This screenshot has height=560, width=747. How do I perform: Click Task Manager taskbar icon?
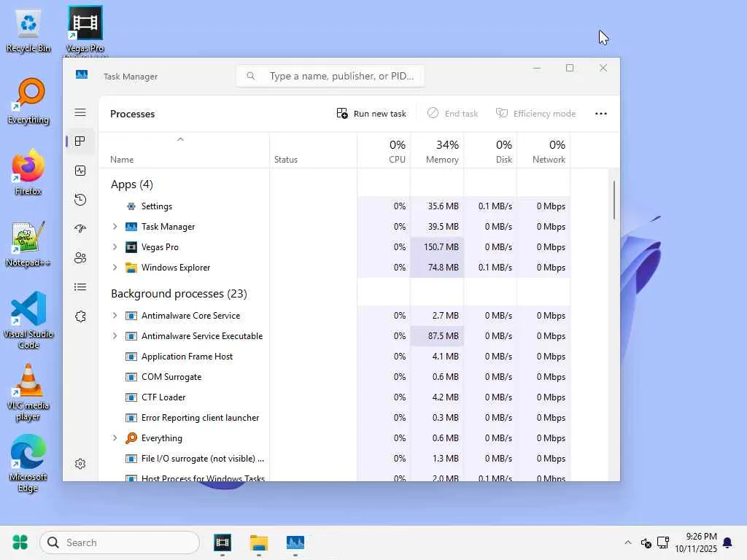(295, 542)
